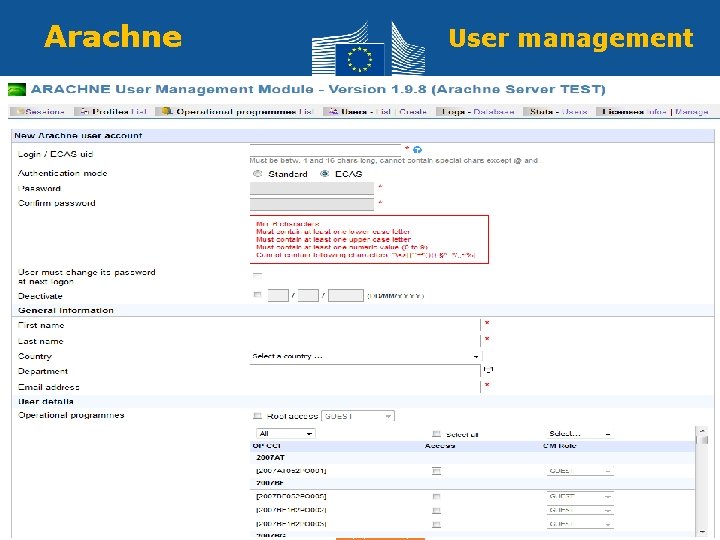Viewport: 720px width, 540px height.
Task: Click the Login / ECAS uid input field
Action: (x=326, y=149)
